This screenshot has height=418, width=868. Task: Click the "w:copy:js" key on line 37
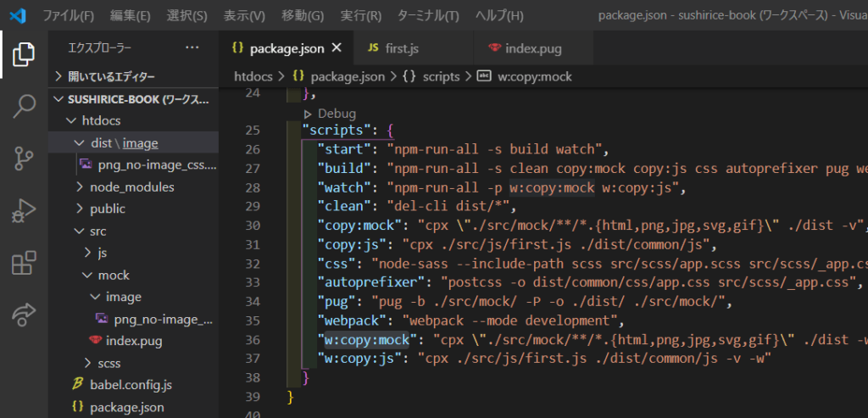pos(359,358)
